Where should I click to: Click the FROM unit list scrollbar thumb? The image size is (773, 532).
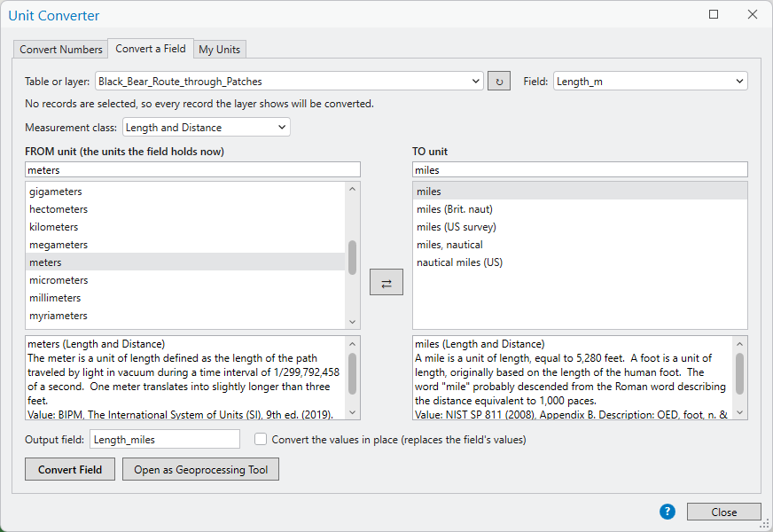352,257
